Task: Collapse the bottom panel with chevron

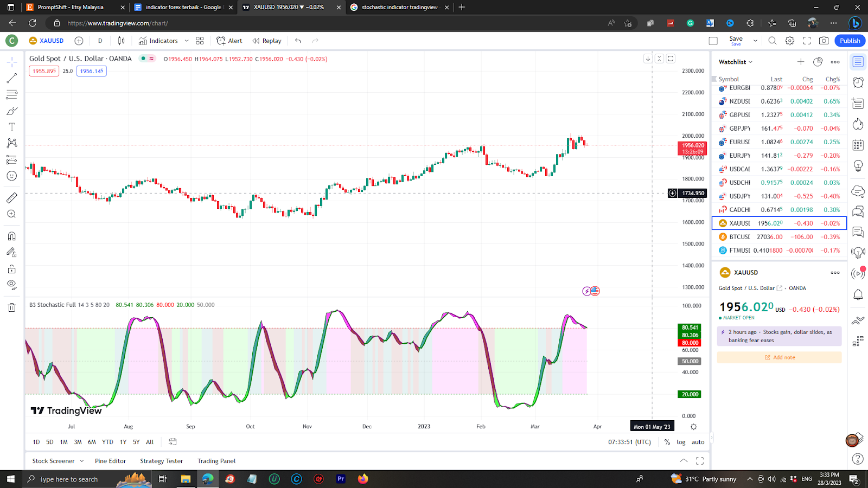Action: coord(684,461)
